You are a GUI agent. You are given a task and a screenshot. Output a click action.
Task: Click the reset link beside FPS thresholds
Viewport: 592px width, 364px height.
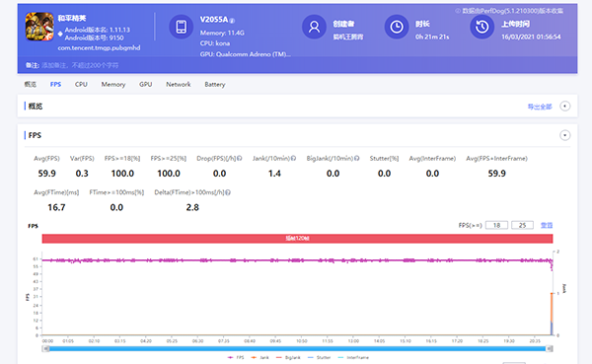pyautogui.click(x=547, y=225)
